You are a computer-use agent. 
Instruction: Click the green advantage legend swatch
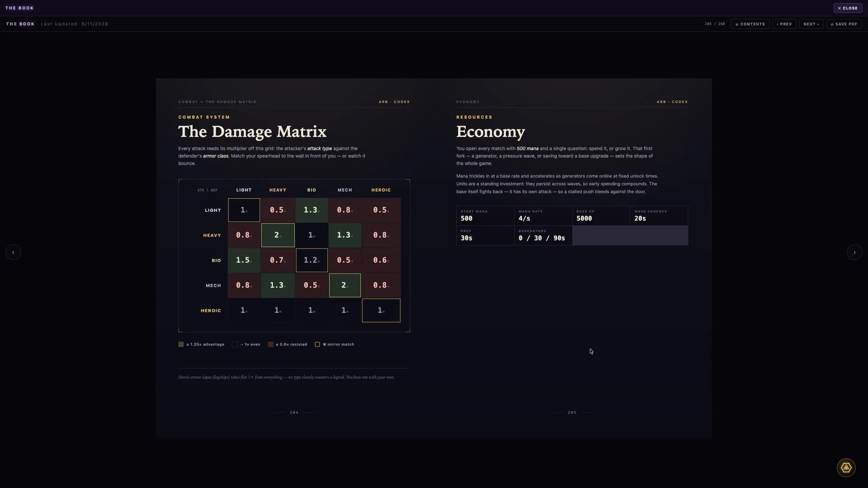tap(181, 344)
